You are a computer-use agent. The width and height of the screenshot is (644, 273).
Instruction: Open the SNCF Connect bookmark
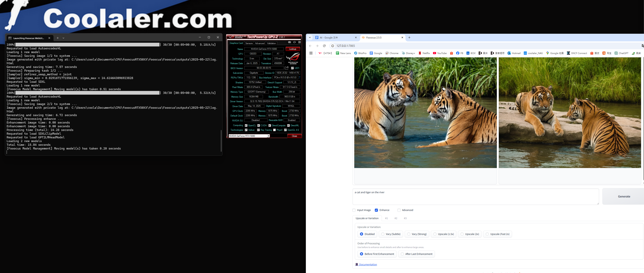[577, 53]
